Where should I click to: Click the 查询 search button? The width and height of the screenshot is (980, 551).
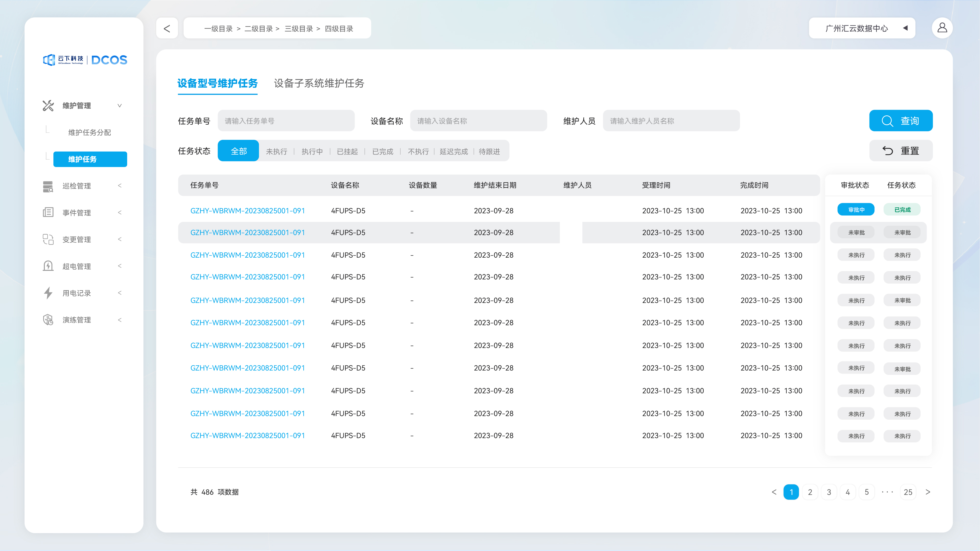901,120
